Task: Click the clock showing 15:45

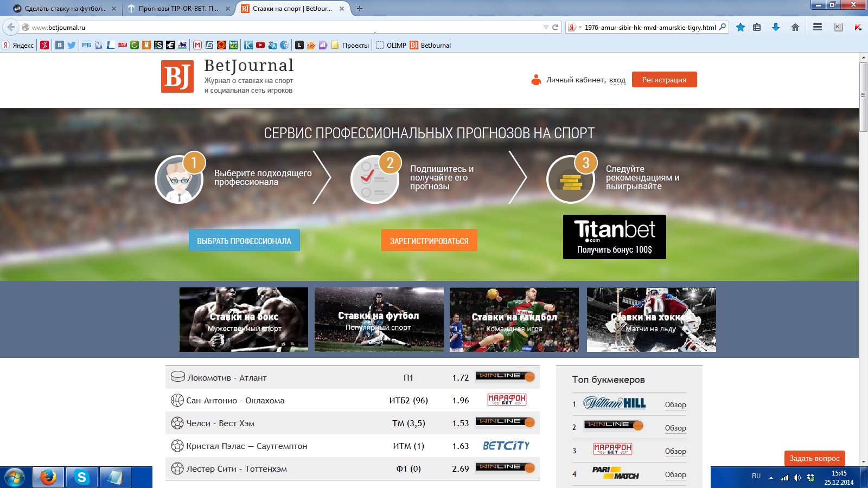Action: coord(839,473)
